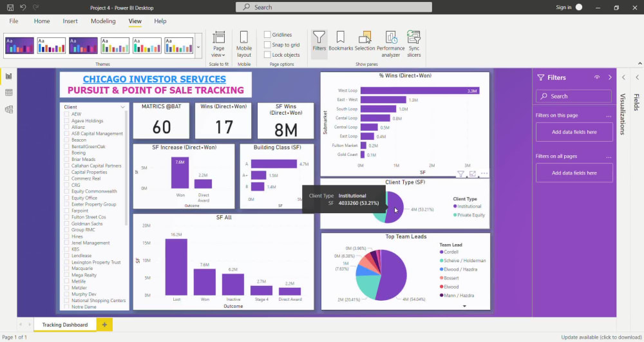644x342 pixels.
Task: Click the title bar Search box
Action: point(334,7)
